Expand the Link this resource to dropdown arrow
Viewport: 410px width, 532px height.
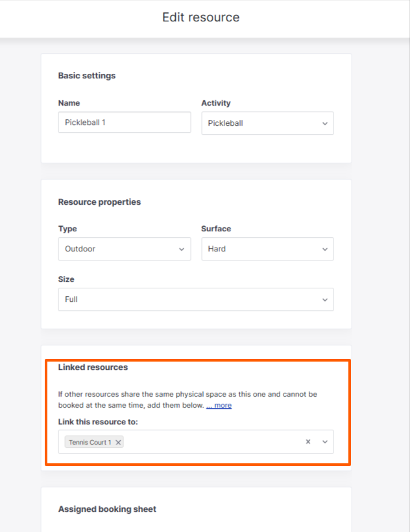click(x=325, y=442)
